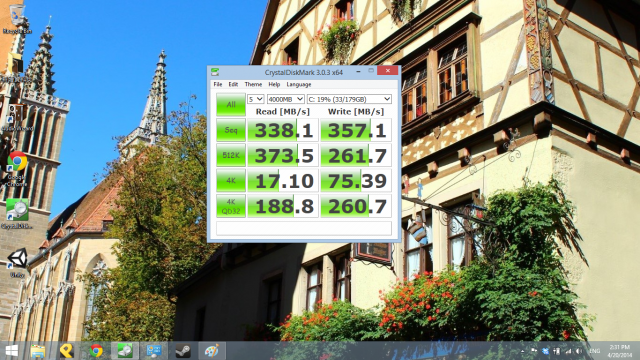Run all benchmarks with the All button
Image resolution: width=640 pixels, height=360 pixels.
[231, 104]
